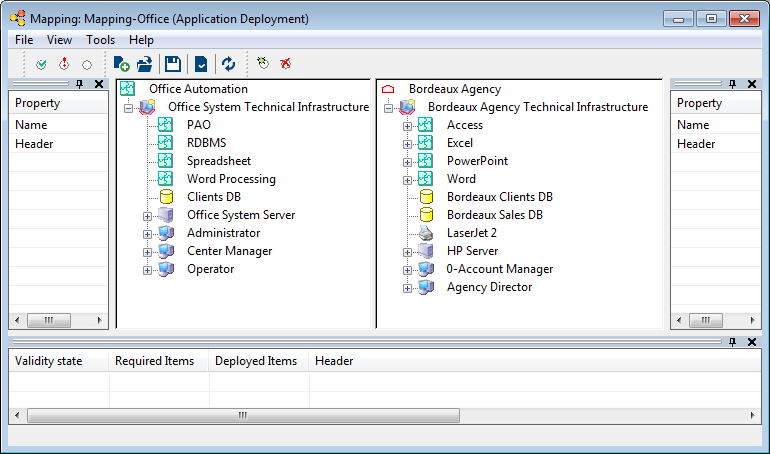The height and width of the screenshot is (454, 770).
Task: Open the Tools menu
Action: pyautogui.click(x=100, y=40)
